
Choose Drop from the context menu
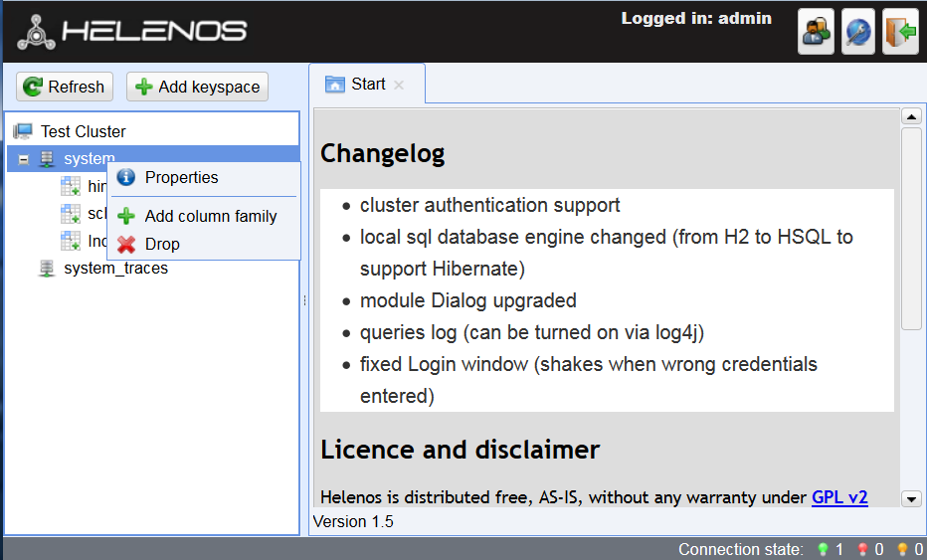(x=162, y=244)
